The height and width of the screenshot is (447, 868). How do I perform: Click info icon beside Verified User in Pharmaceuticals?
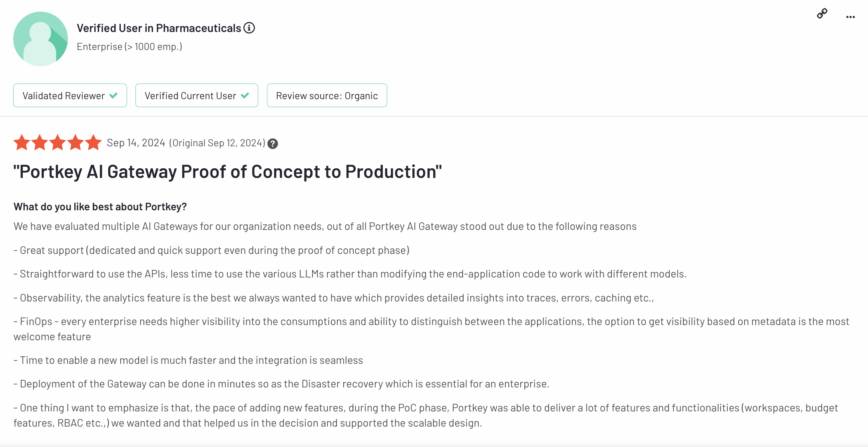tap(249, 28)
